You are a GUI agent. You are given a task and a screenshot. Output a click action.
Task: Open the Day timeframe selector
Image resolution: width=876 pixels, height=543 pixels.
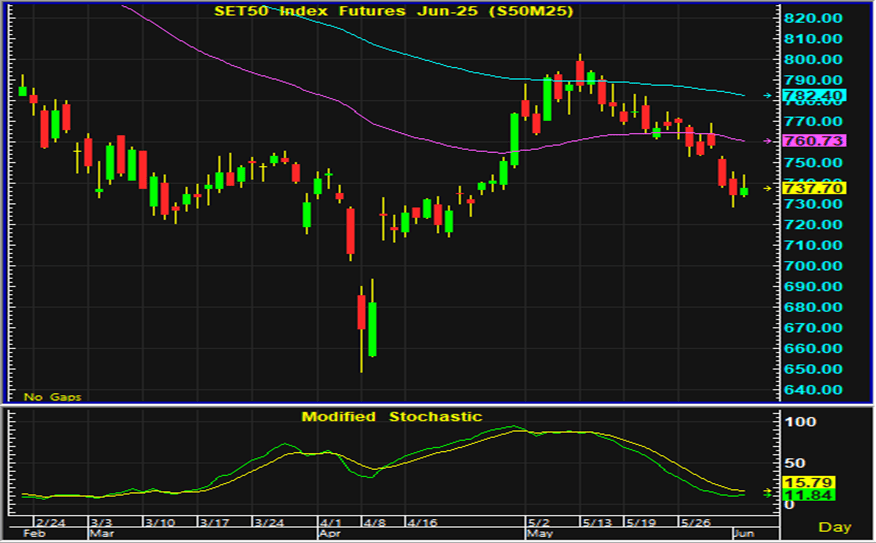pos(836,526)
